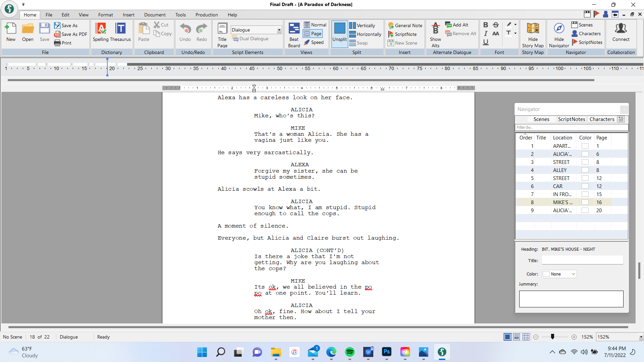This screenshot has width=644, height=362.
Task: Open the Production menu
Action: click(207, 15)
